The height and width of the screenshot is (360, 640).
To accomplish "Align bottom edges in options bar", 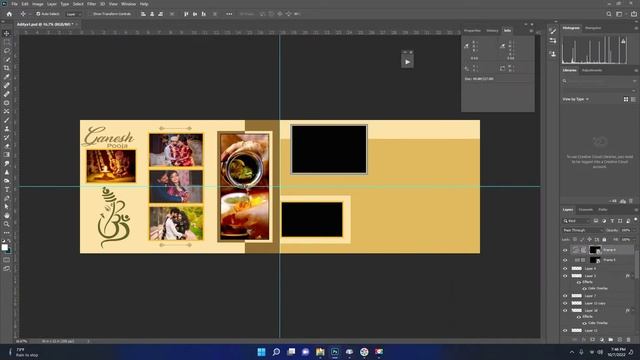I will 203,14.
